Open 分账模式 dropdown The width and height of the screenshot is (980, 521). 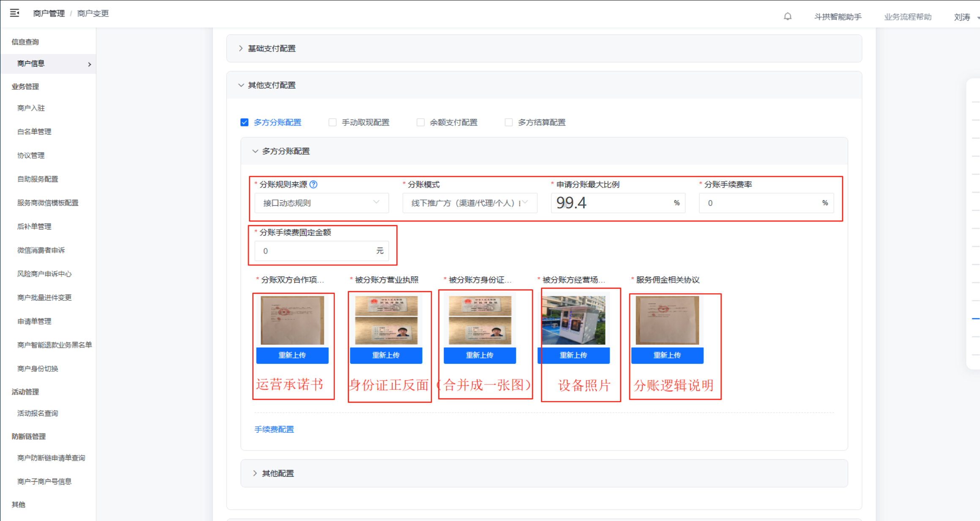click(x=470, y=203)
